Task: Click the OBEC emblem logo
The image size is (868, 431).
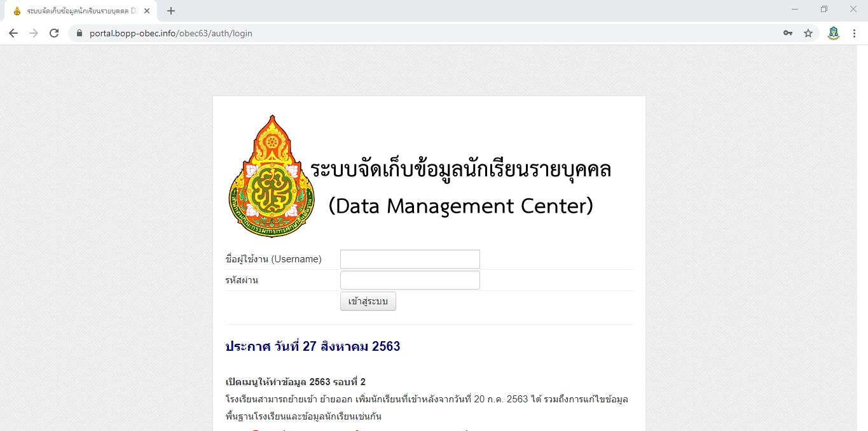Action: tap(272, 176)
